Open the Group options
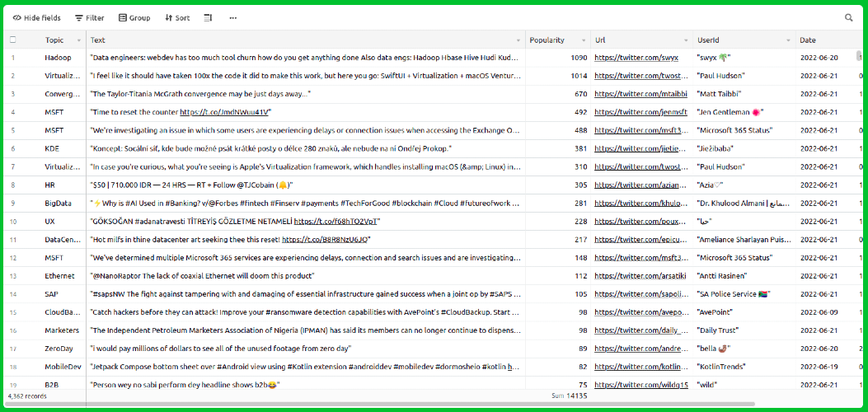The height and width of the screenshot is (412, 868). [x=134, y=17]
